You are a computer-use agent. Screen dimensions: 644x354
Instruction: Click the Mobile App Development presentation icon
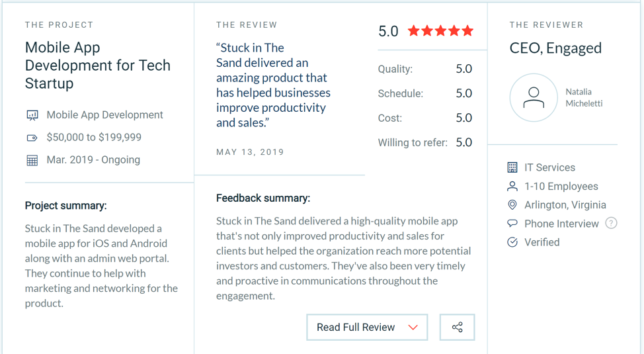point(32,115)
